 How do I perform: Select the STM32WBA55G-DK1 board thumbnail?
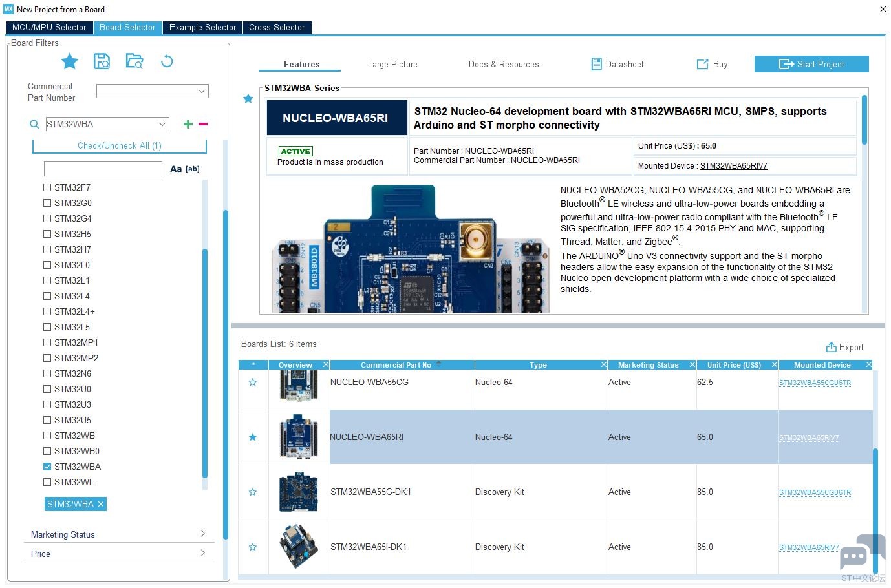[299, 492]
